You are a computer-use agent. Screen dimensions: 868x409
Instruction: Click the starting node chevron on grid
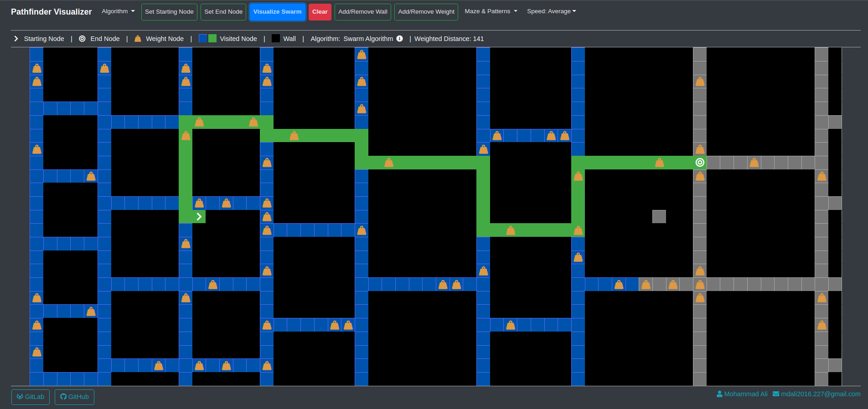tap(199, 216)
